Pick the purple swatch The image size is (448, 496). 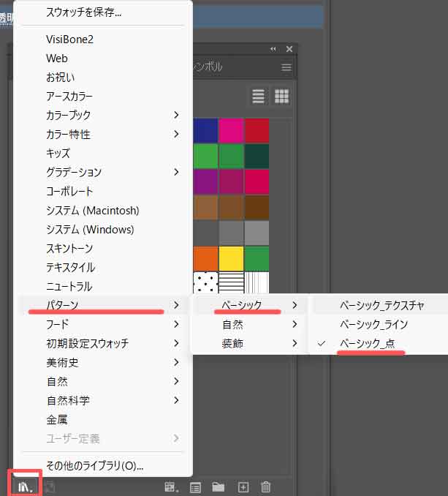coord(205,182)
